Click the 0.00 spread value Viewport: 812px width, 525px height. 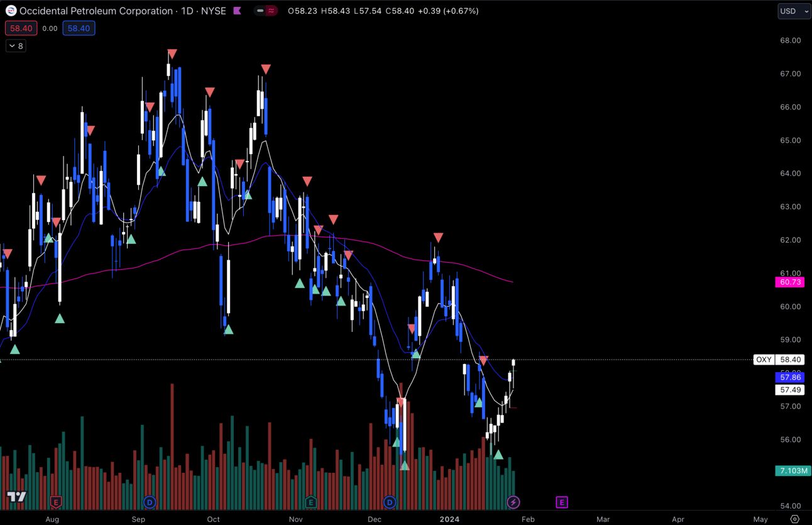(x=50, y=28)
